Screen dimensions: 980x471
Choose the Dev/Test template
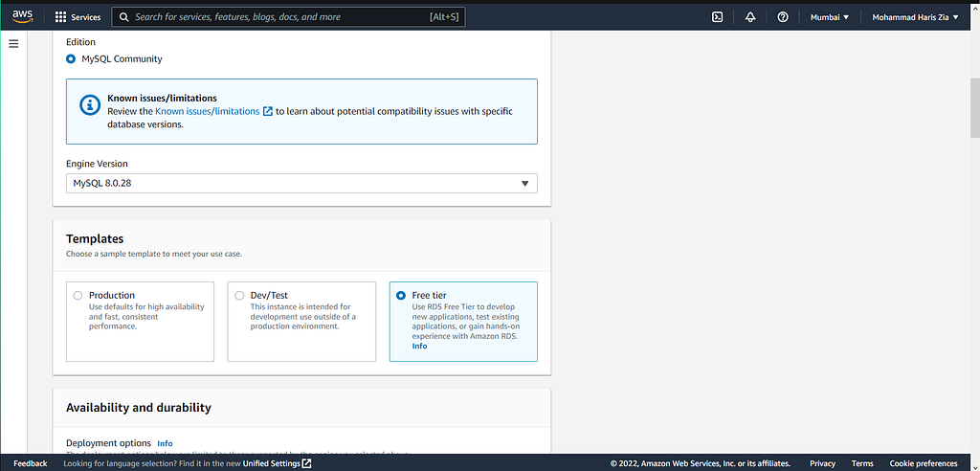tap(301, 322)
